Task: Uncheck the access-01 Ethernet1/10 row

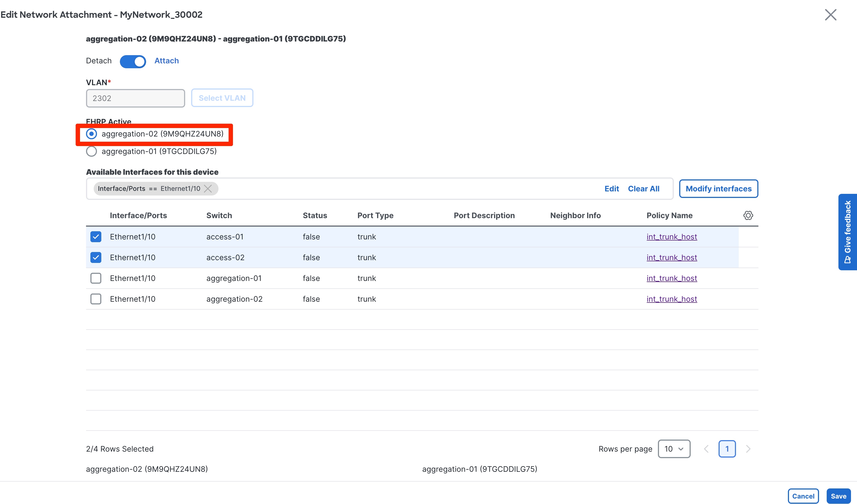Action: (x=96, y=237)
